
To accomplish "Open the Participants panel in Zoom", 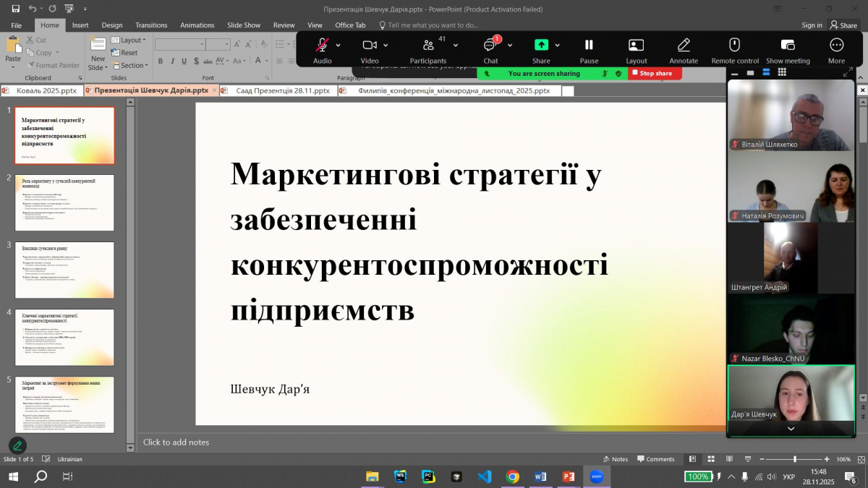I will pos(428,45).
